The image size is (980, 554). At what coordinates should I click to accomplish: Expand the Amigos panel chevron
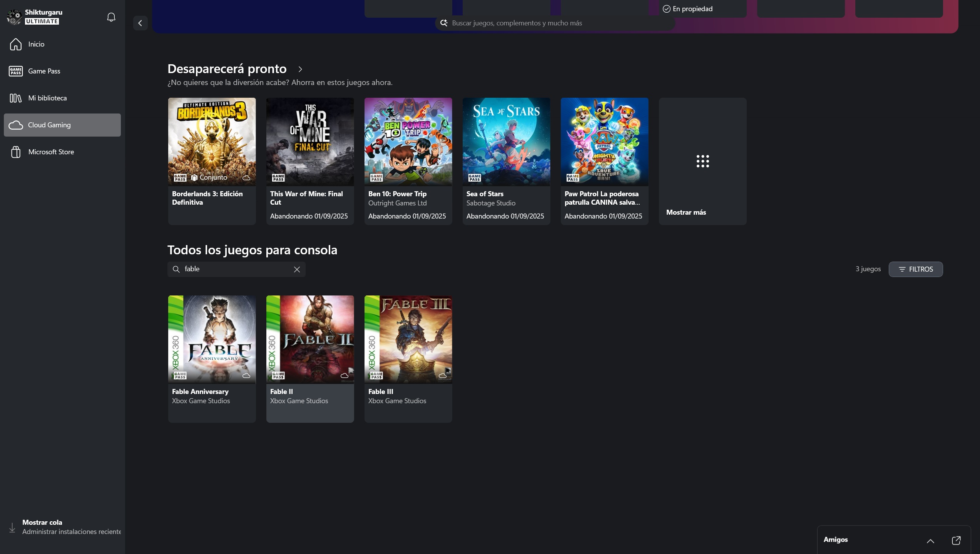[930, 541]
